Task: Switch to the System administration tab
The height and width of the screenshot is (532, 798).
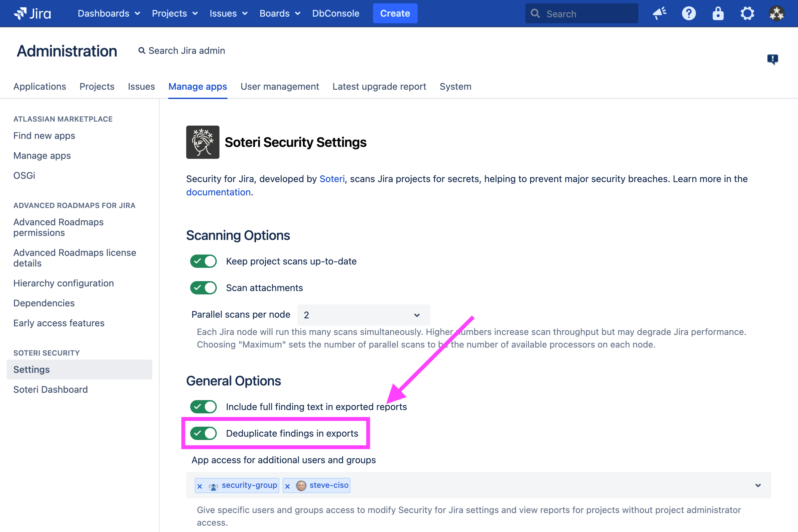Action: click(455, 86)
